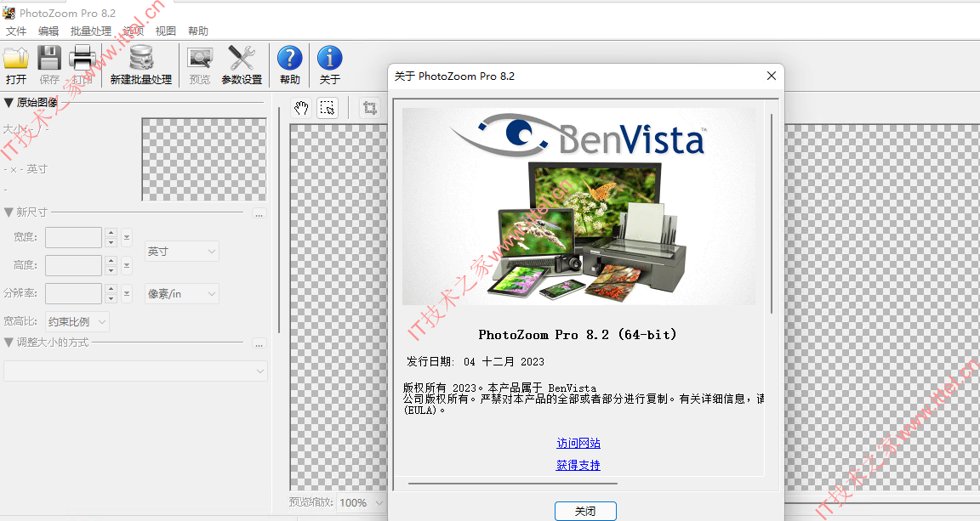Select the crop tool
Screen dimensions: 980x521
coord(370,108)
